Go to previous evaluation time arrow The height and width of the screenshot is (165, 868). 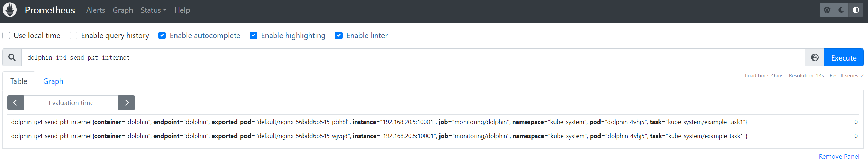15,103
